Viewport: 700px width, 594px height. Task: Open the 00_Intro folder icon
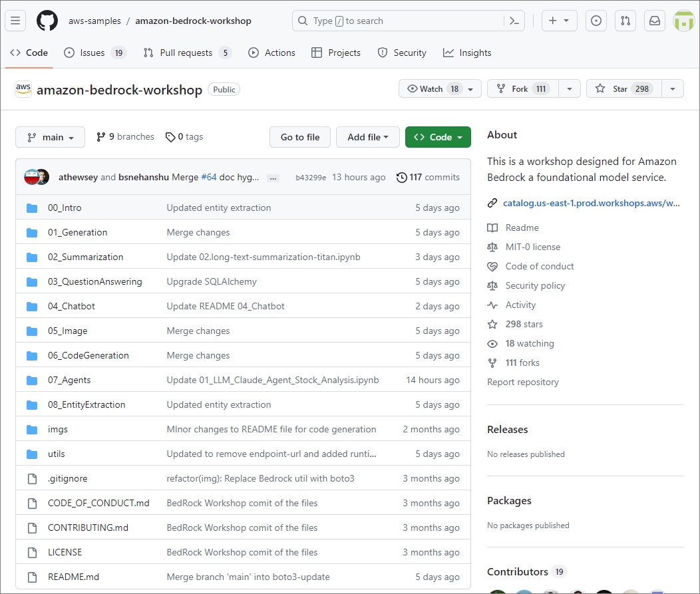(32, 208)
